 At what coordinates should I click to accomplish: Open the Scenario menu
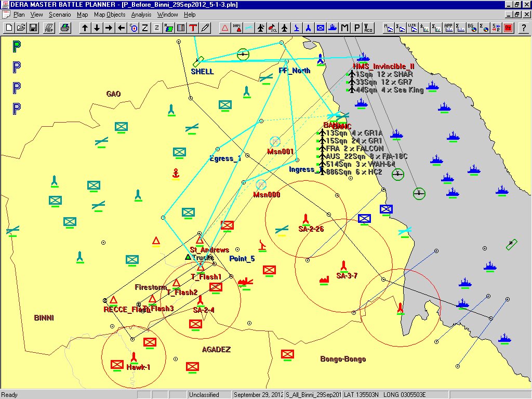[60, 15]
